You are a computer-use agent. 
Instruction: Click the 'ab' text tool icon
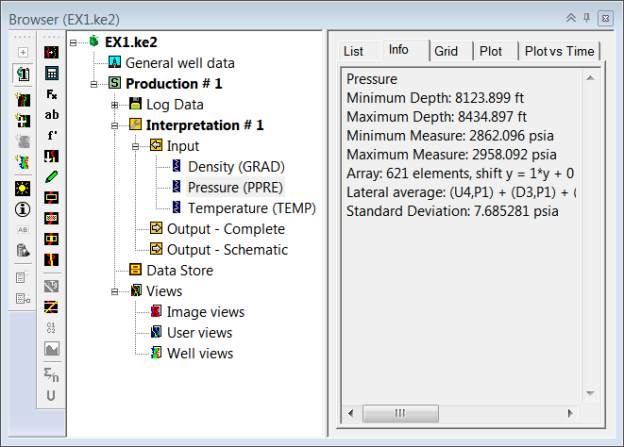(51, 115)
